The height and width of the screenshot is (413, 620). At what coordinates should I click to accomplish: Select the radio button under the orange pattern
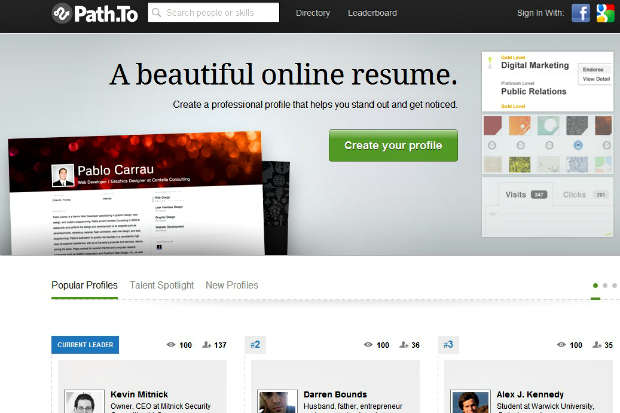click(521, 144)
